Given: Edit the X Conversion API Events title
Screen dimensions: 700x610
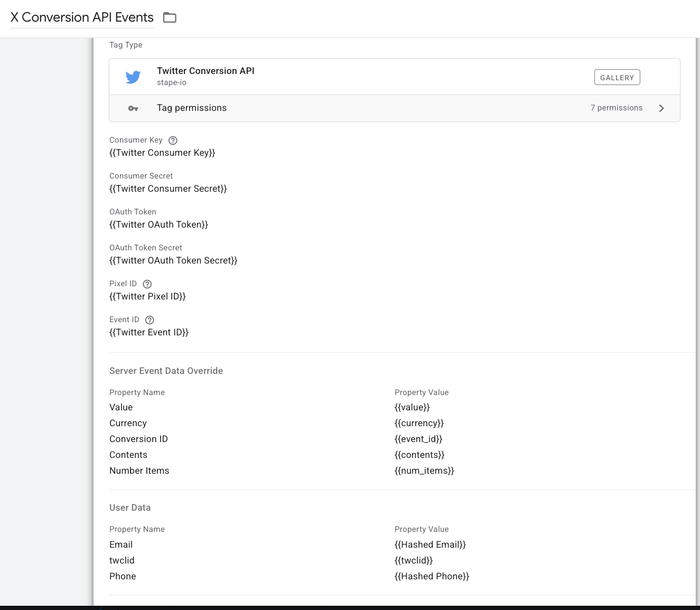Looking at the screenshot, I should pyautogui.click(x=82, y=17).
